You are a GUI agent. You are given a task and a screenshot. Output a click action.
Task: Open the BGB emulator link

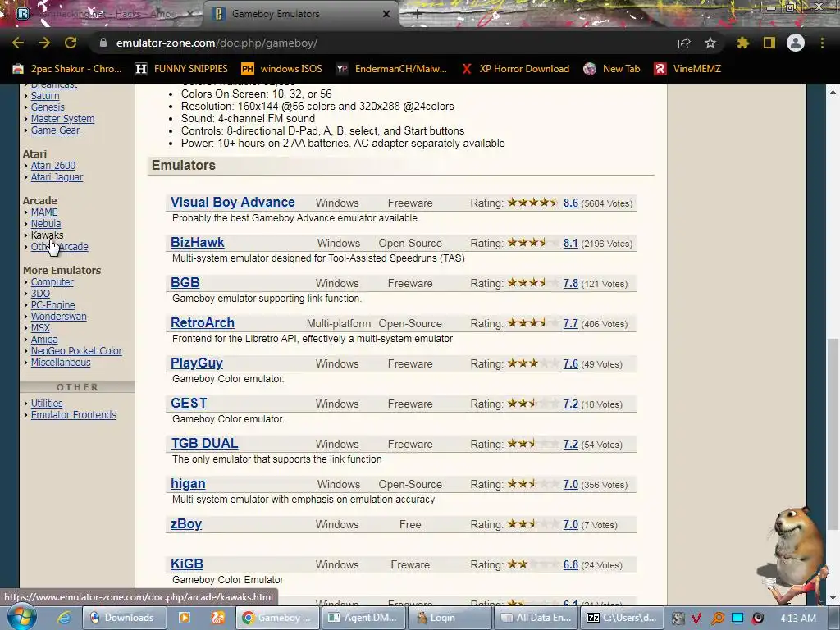tap(185, 283)
